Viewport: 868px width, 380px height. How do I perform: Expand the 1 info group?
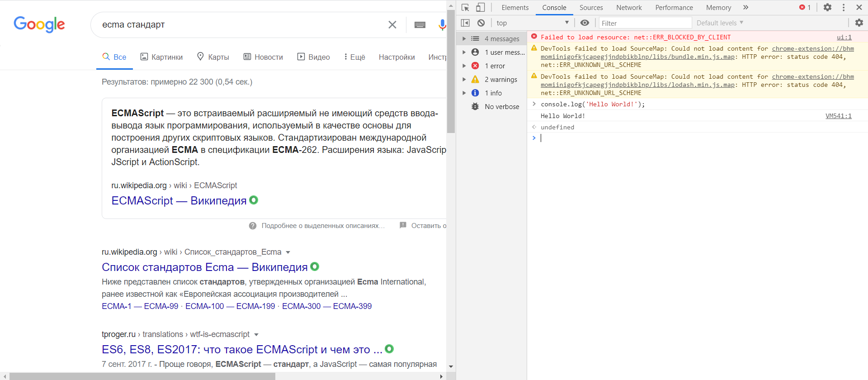click(x=464, y=93)
